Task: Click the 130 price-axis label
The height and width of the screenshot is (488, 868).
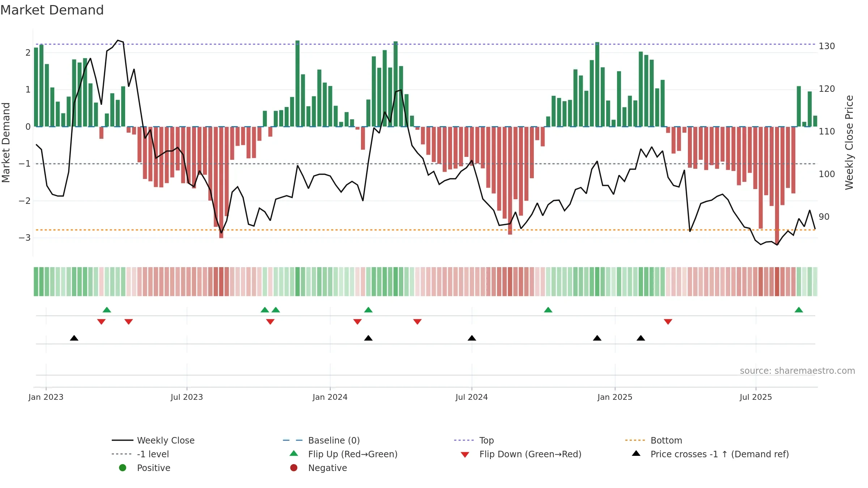Action: (x=827, y=46)
